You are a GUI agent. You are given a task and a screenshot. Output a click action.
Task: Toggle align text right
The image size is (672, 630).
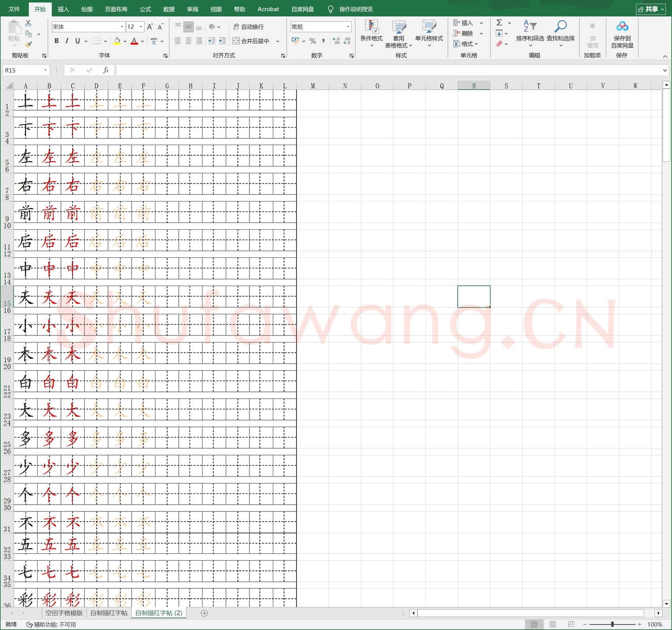point(199,41)
